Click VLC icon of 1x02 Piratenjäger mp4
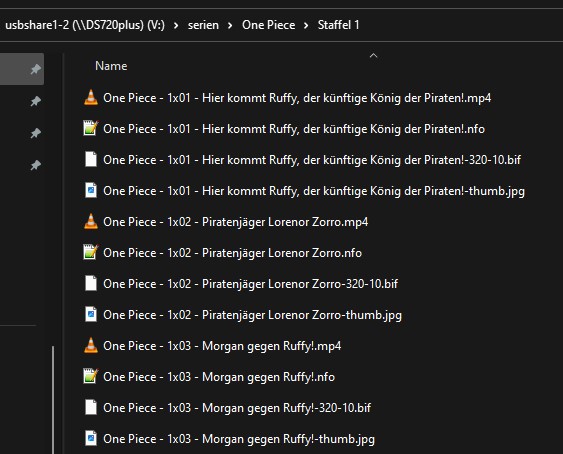This screenshot has width=563, height=454. click(91, 221)
